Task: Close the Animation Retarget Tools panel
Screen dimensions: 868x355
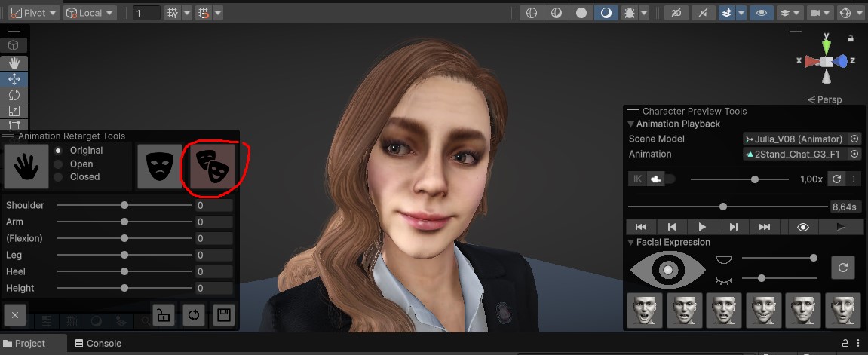Action: point(15,315)
